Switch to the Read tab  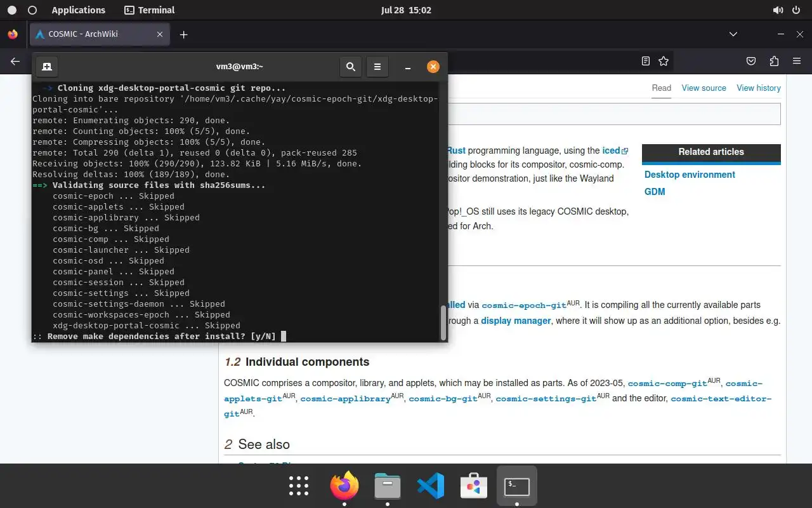click(662, 88)
